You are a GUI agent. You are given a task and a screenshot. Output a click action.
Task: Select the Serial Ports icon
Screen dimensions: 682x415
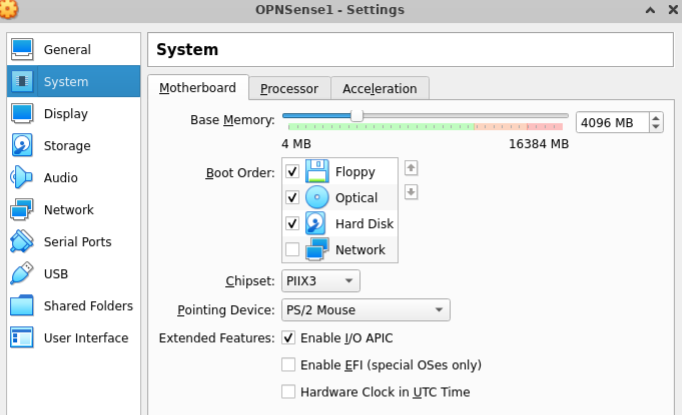pos(22,242)
